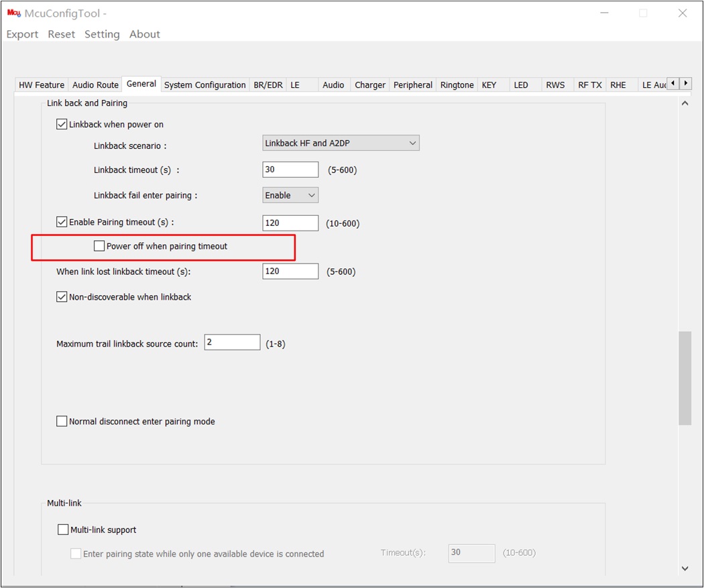Viewport: 704px width, 588px height.
Task: Edit the Linkback timeout field
Action: point(290,170)
